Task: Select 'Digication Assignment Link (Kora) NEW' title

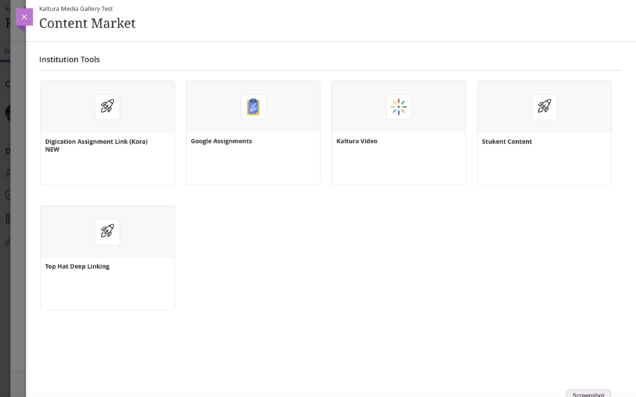Action: point(97,145)
